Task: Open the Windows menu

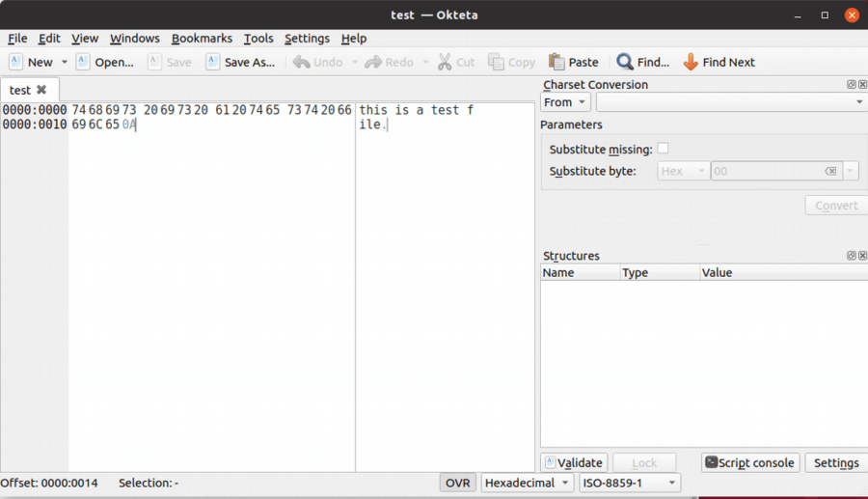Action: [134, 39]
